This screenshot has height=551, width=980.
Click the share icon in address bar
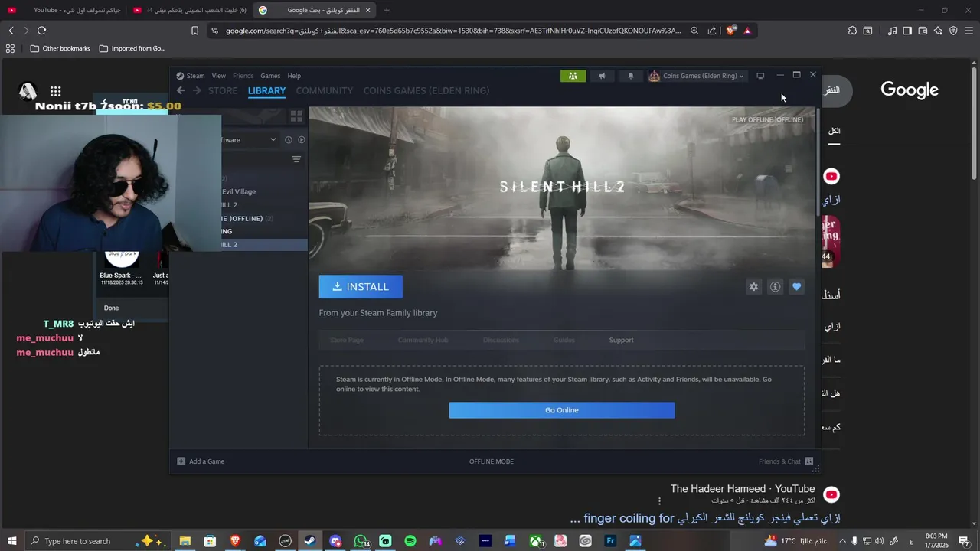pos(712,31)
